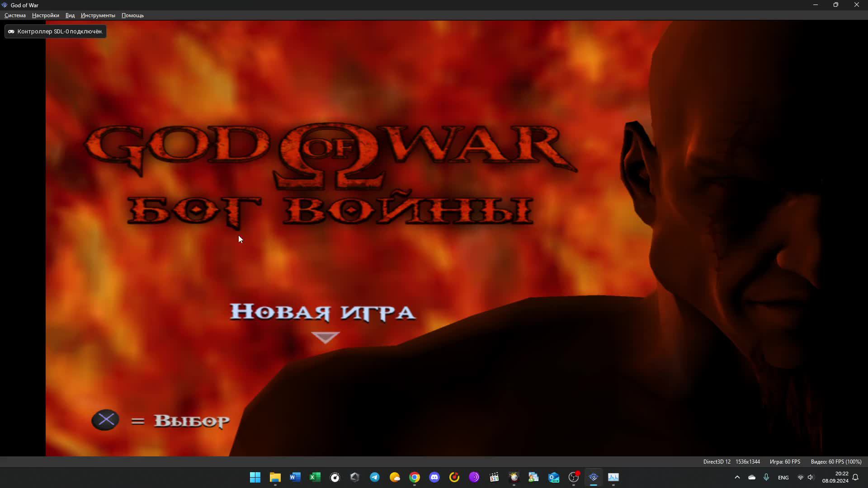The height and width of the screenshot is (488, 868).
Task: Open Discord from the taskbar
Action: [434, 477]
